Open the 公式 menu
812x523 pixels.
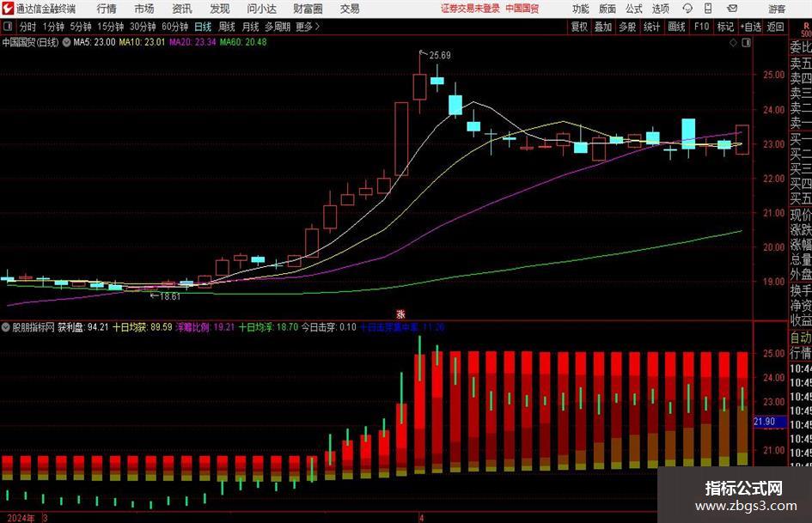pos(634,9)
